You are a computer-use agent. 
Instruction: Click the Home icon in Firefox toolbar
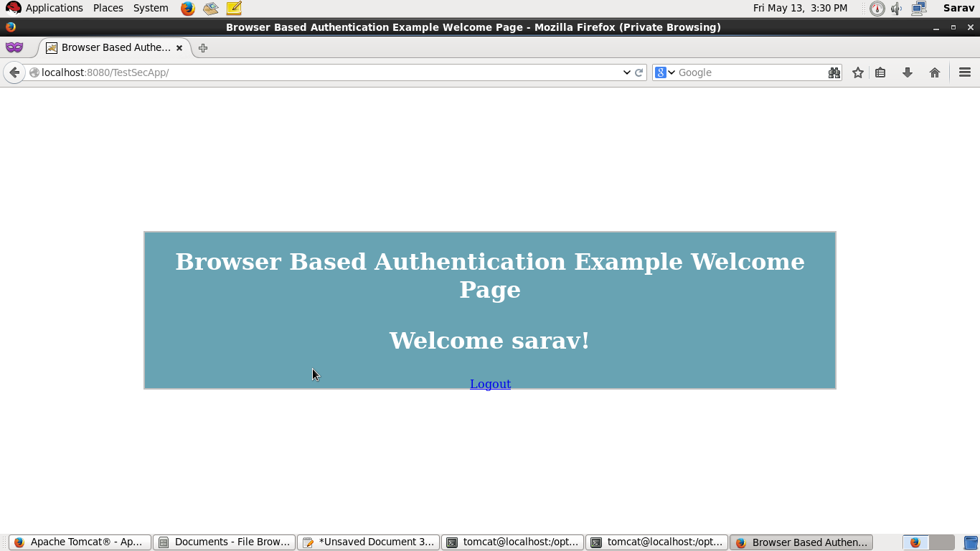[935, 72]
